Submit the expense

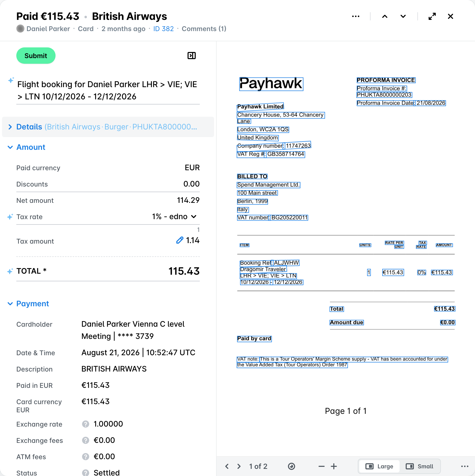[x=36, y=56]
